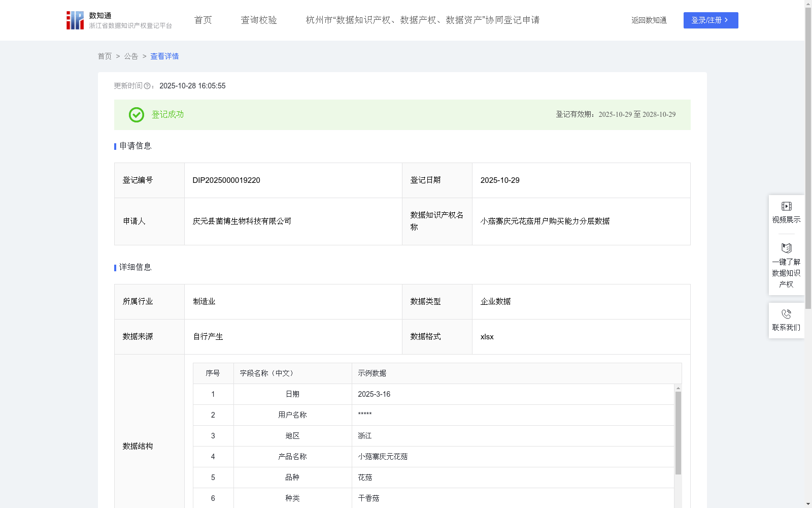Select sample value 浙江

click(365, 436)
